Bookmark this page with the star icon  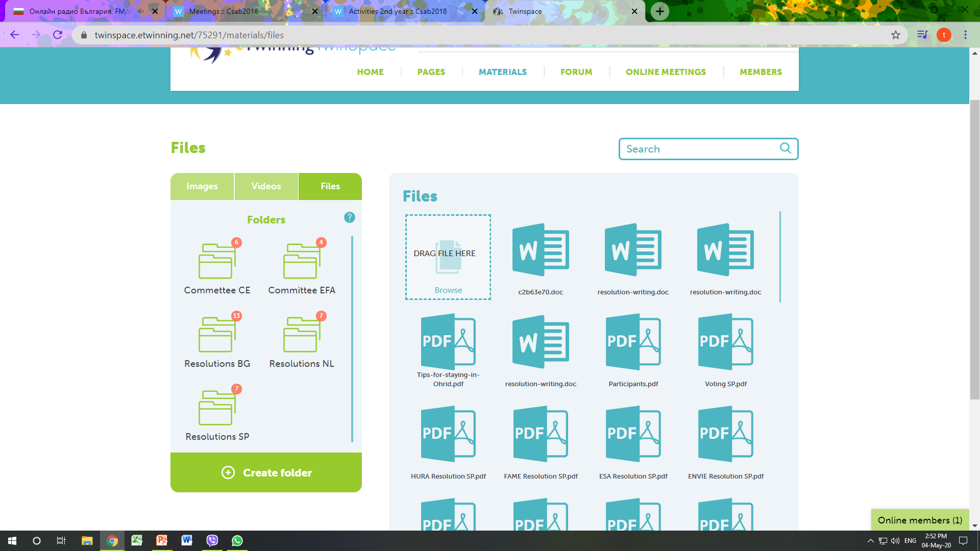896,35
